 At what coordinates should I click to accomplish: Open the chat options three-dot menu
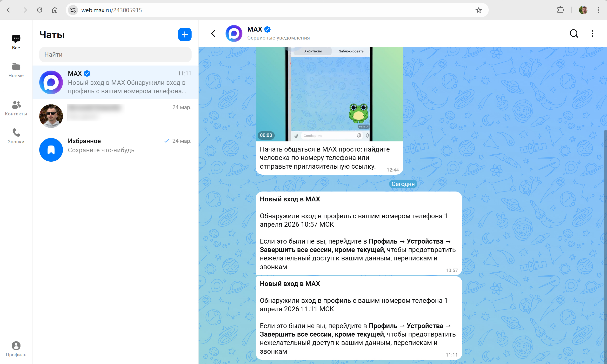point(592,33)
